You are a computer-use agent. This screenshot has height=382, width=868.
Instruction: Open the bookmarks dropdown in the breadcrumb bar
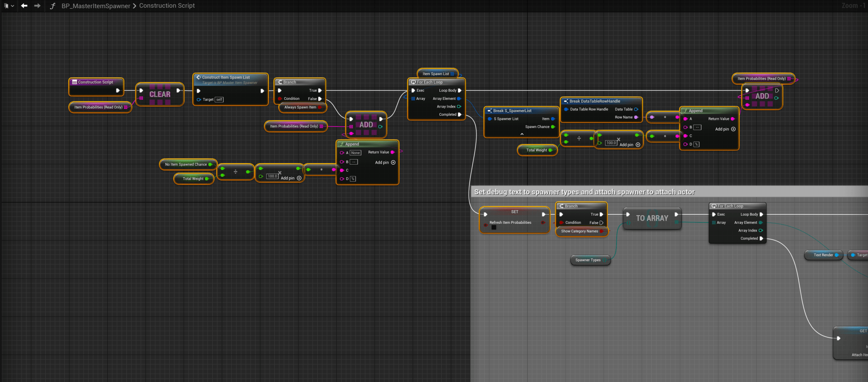pos(8,6)
